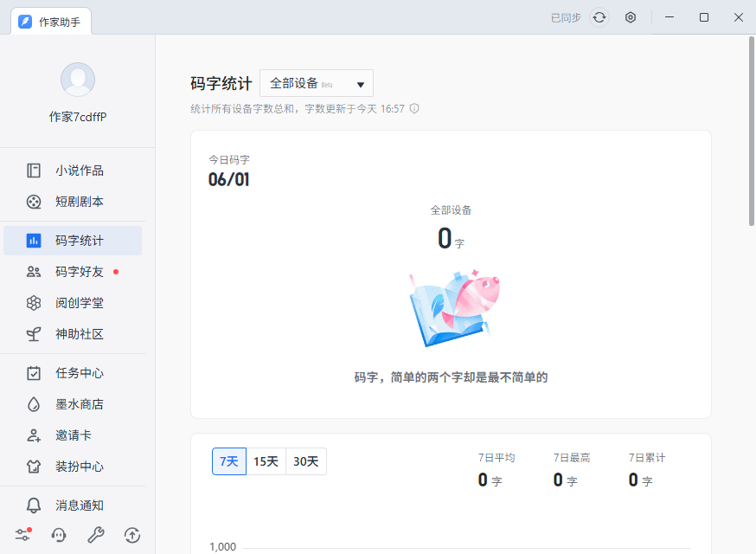Click the vertical scrollbar thumb
The height and width of the screenshot is (554, 756).
752,131
